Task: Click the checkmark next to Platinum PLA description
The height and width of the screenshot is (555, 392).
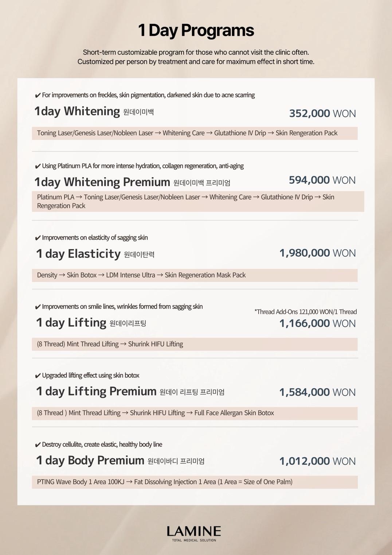Action: (x=38, y=166)
